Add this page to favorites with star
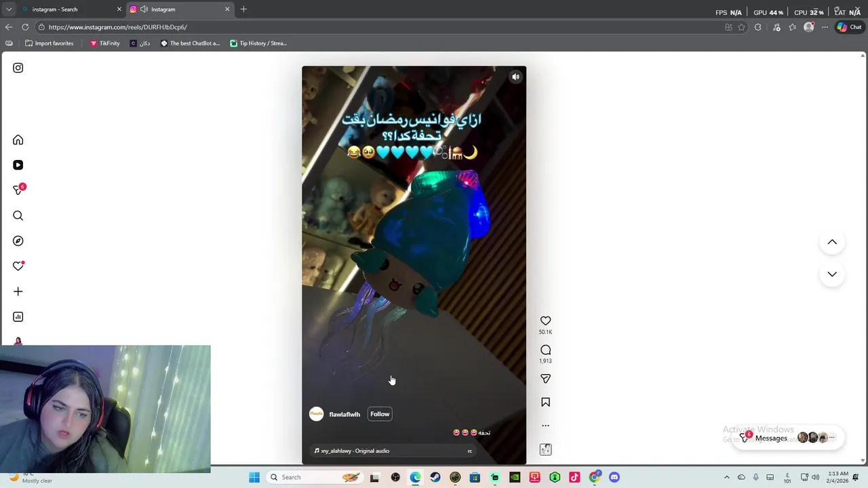The width and height of the screenshot is (868, 488). (x=741, y=27)
